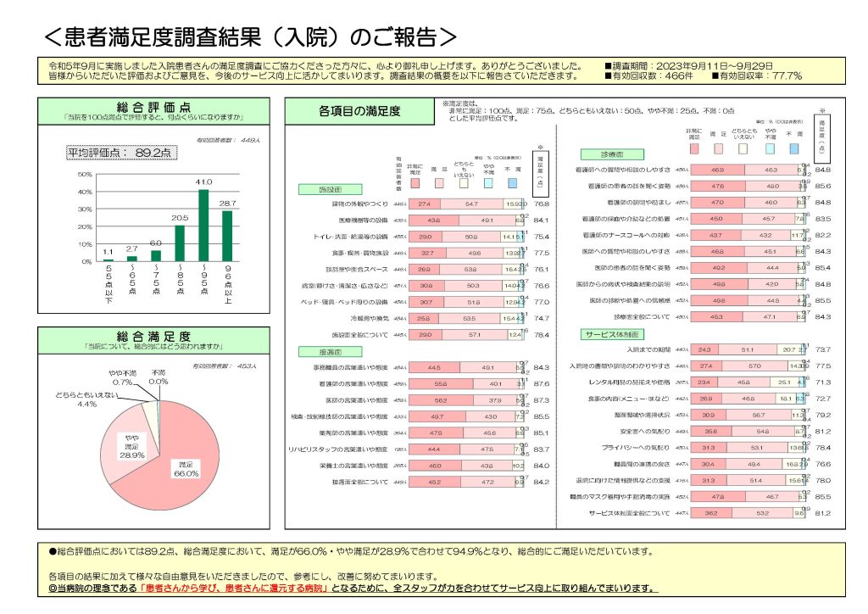The height and width of the screenshot is (614, 868).
Task: Click the 50% label on histogram axis
Action: (x=86, y=175)
